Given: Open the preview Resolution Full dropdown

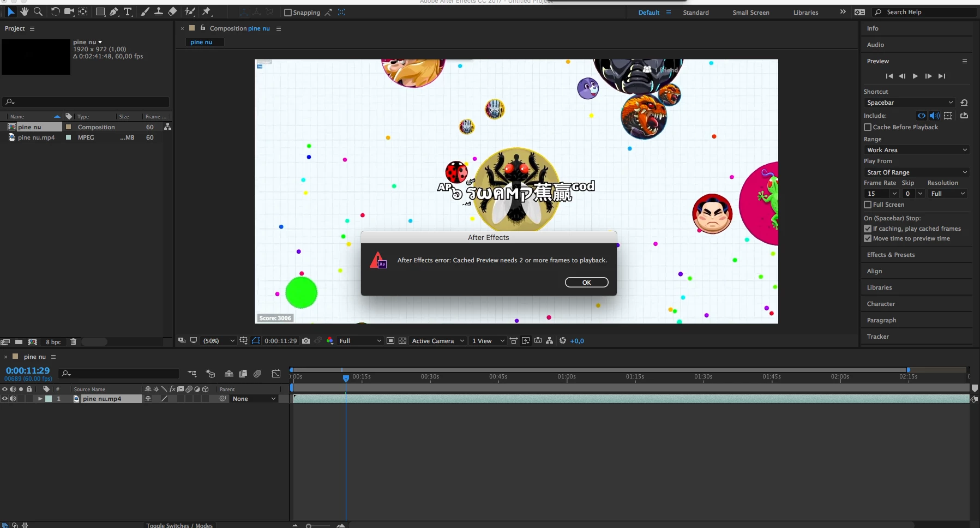Looking at the screenshot, I should (948, 194).
